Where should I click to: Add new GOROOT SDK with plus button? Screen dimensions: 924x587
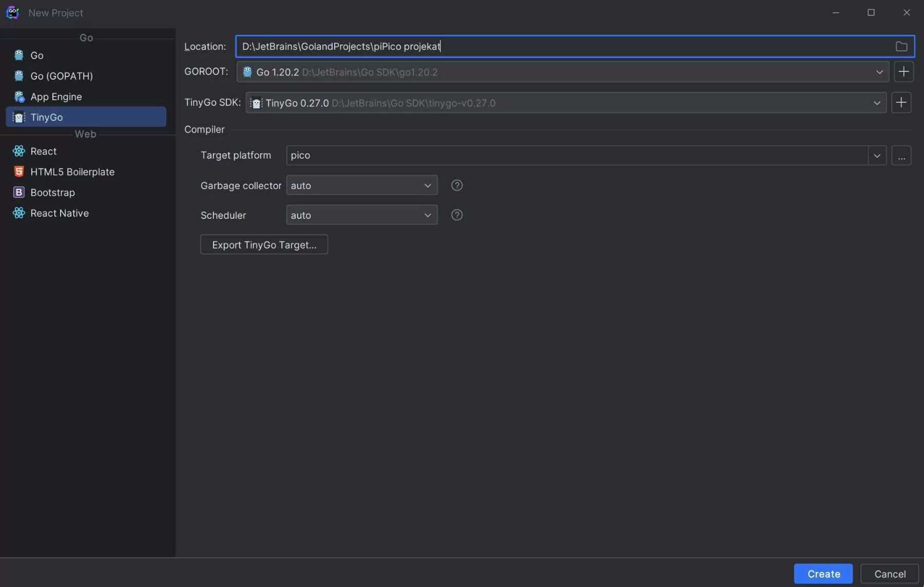[903, 71]
